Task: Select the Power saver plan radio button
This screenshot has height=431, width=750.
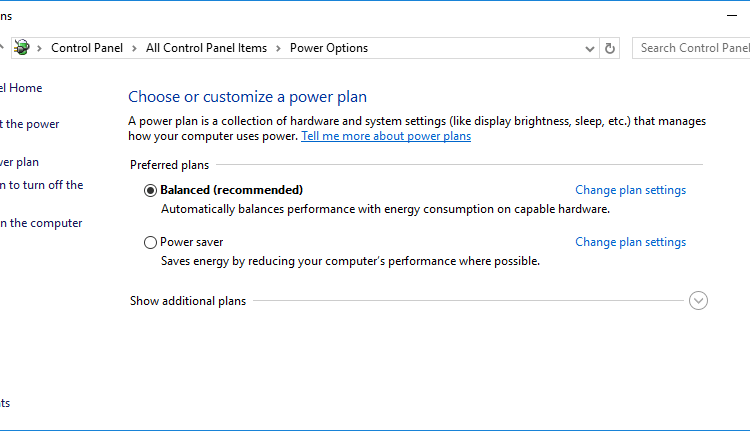Action: (151, 242)
